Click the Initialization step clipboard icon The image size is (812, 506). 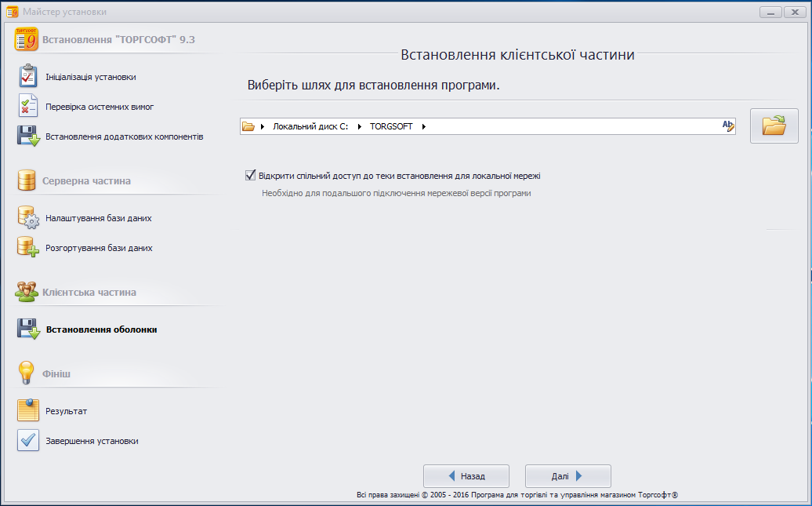(x=28, y=77)
